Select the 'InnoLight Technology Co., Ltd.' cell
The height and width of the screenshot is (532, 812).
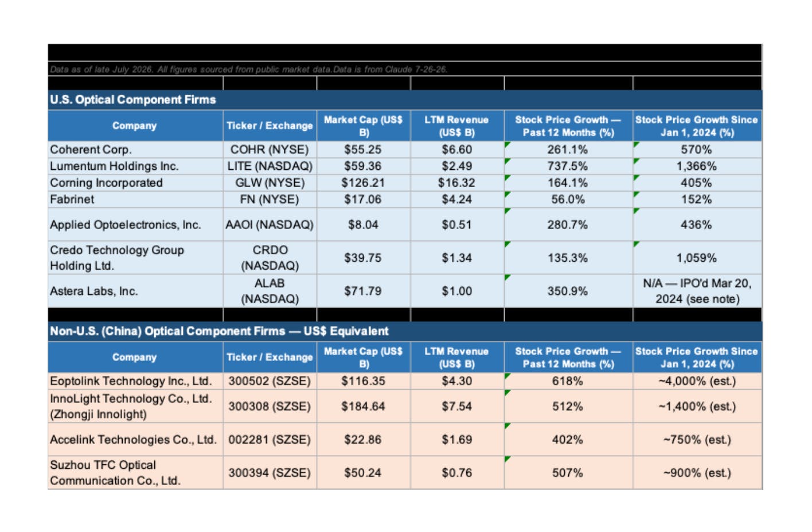click(x=135, y=407)
